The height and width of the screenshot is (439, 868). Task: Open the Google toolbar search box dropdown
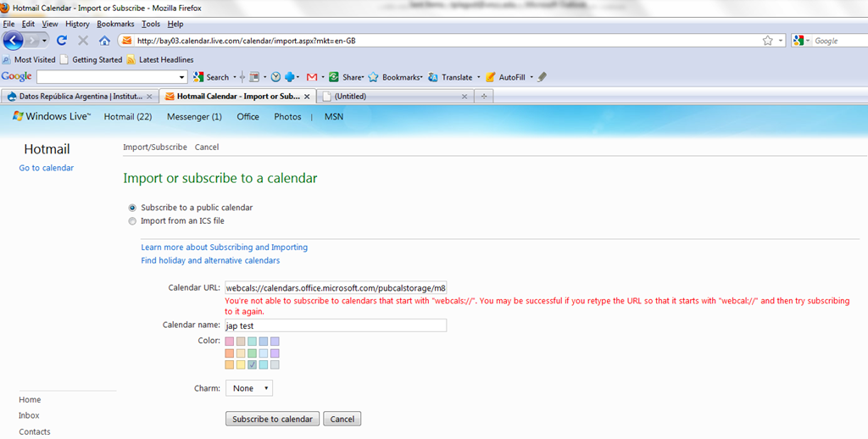(x=181, y=77)
